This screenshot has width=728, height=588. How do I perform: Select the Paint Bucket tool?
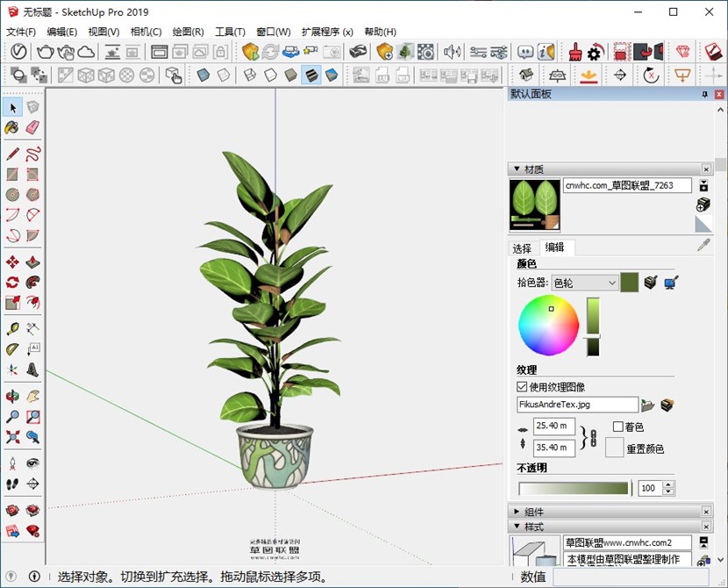click(x=12, y=128)
